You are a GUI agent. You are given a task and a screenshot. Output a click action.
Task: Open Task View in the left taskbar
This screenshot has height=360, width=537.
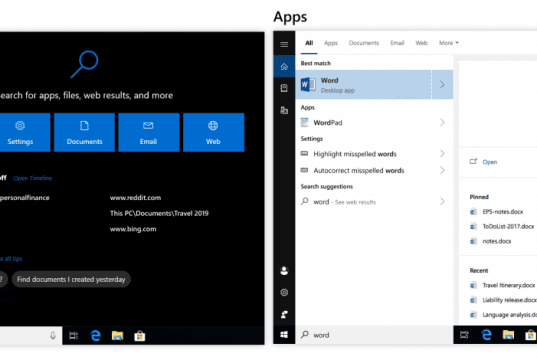(74, 336)
